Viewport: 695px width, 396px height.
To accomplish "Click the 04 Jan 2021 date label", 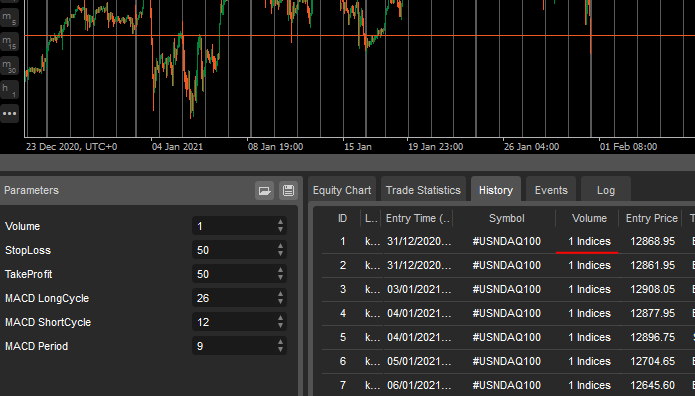I will coord(177,147).
